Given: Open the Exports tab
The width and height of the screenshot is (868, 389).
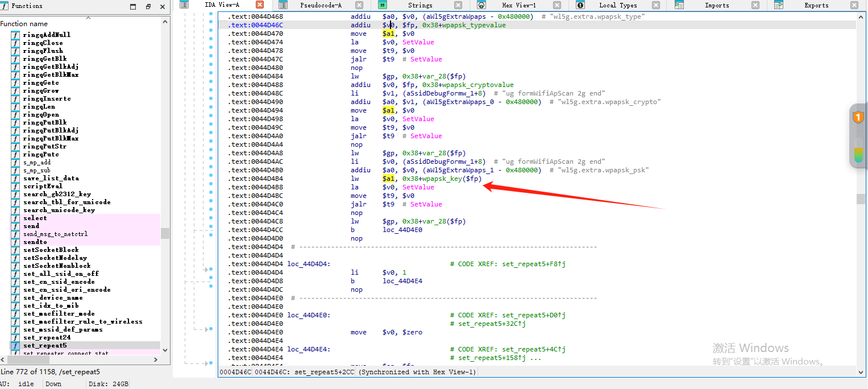Looking at the screenshot, I should [816, 5].
